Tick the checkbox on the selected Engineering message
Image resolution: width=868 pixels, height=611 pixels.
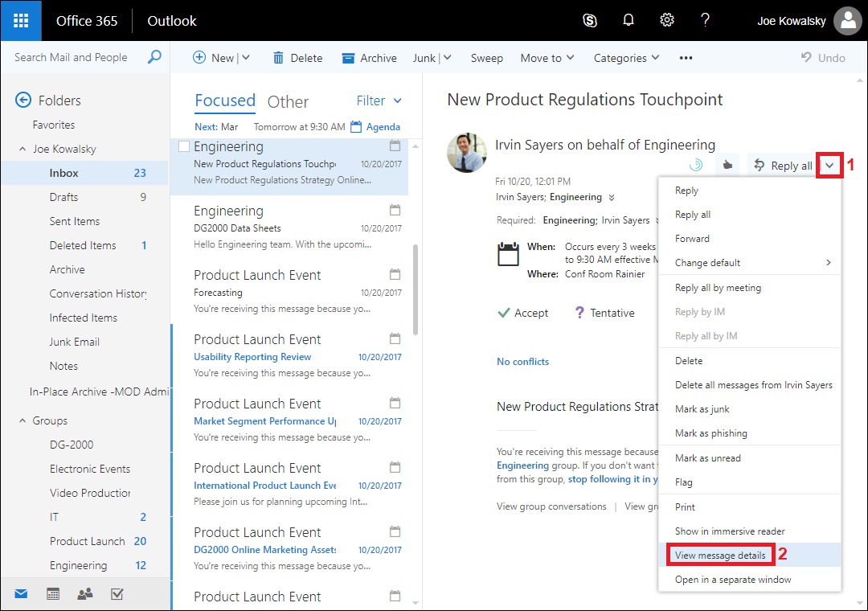pos(184,146)
